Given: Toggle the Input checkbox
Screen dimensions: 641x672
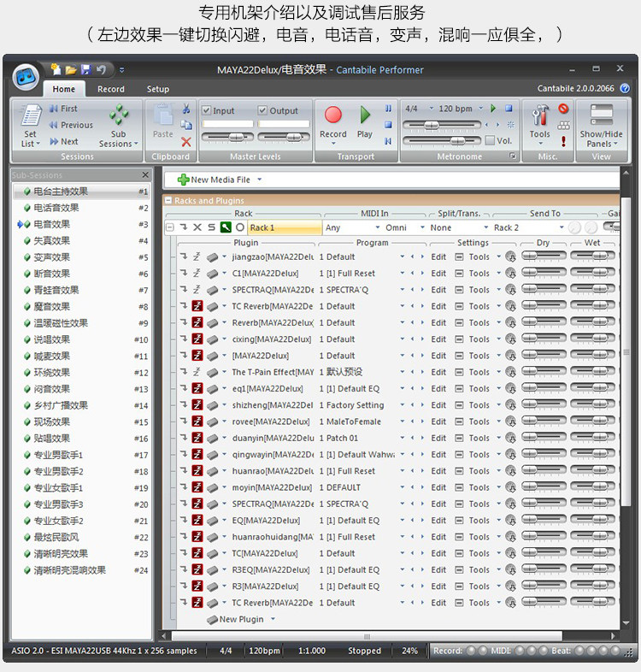Looking at the screenshot, I should 207,110.
